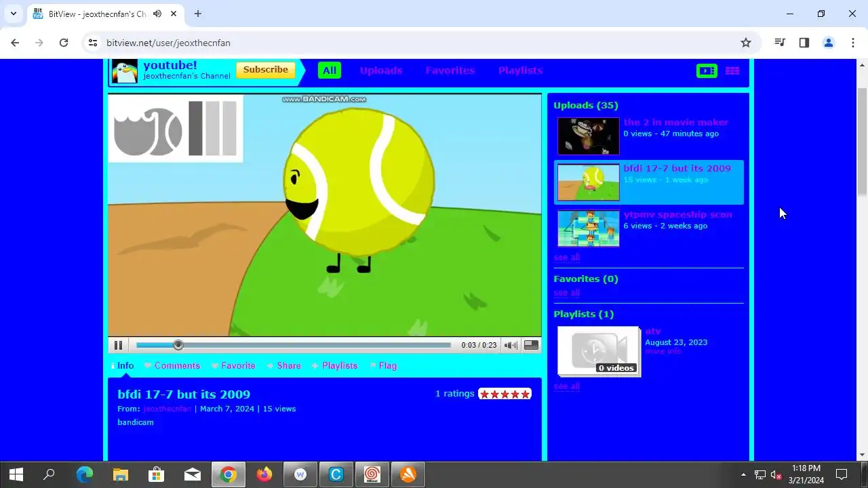Open the Flag tab below video

[383, 365]
